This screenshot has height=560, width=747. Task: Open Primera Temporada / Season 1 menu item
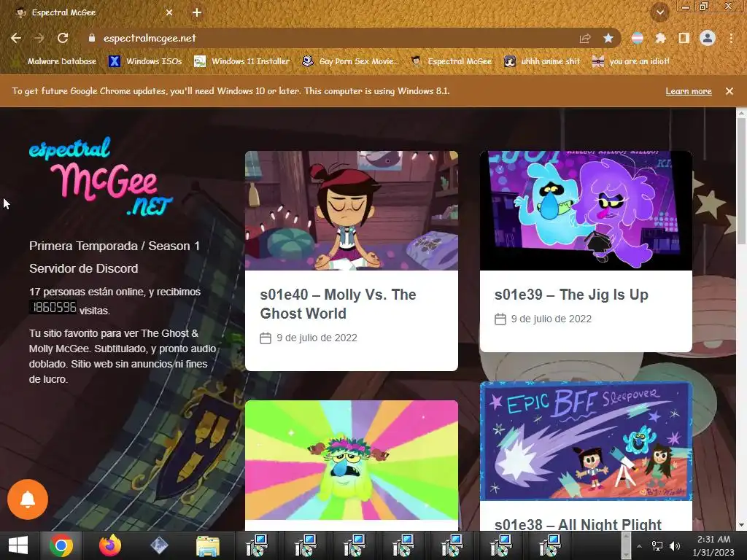point(115,246)
